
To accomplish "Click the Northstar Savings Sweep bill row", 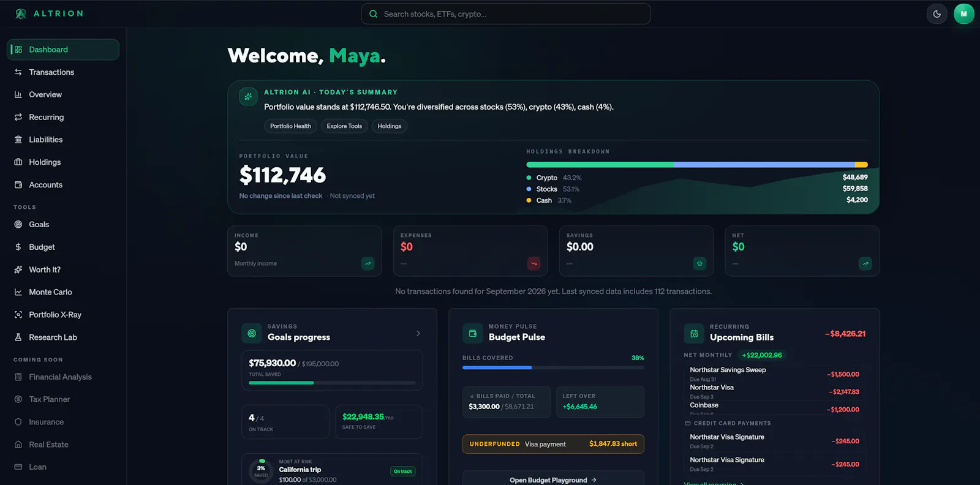I will pos(774,374).
